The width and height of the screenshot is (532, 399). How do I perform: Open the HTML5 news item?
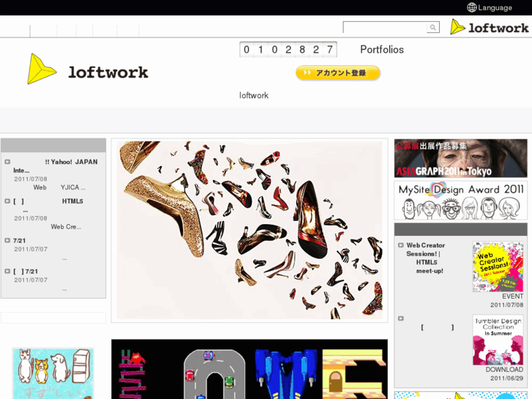(x=48, y=206)
